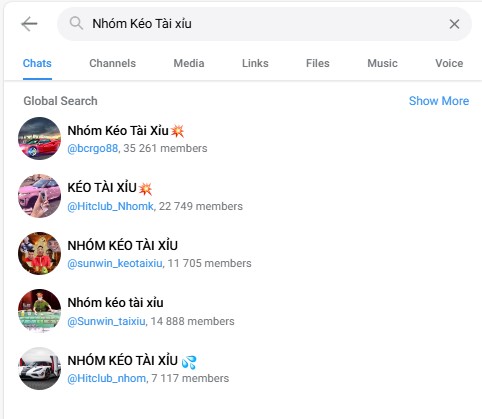Click the Global Search heading

[x=60, y=101]
